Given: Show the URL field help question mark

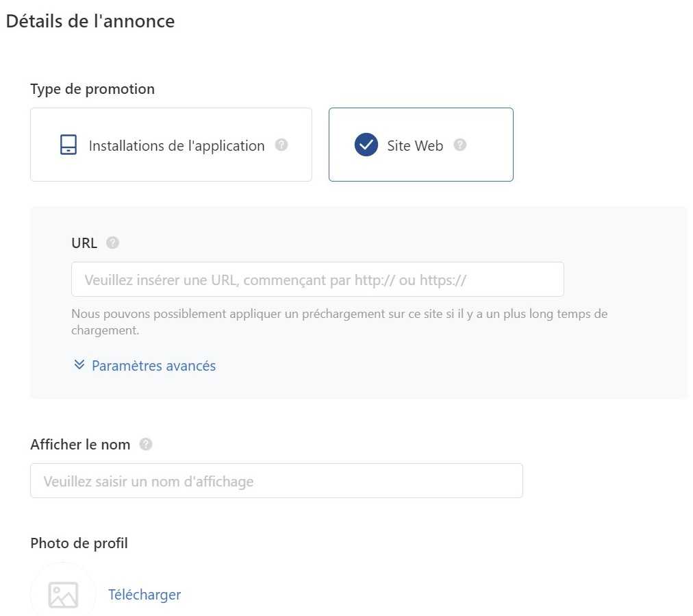Looking at the screenshot, I should 113,243.
